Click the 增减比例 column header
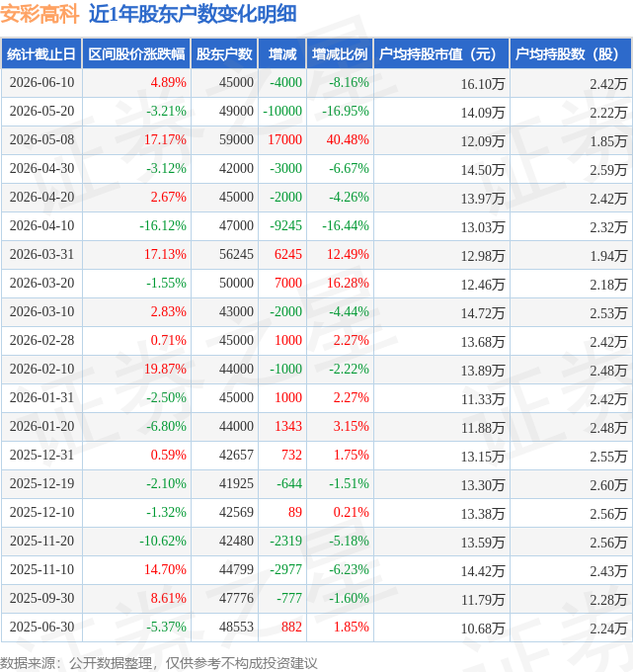Viewport: 633px width, 672px height. 340,54
